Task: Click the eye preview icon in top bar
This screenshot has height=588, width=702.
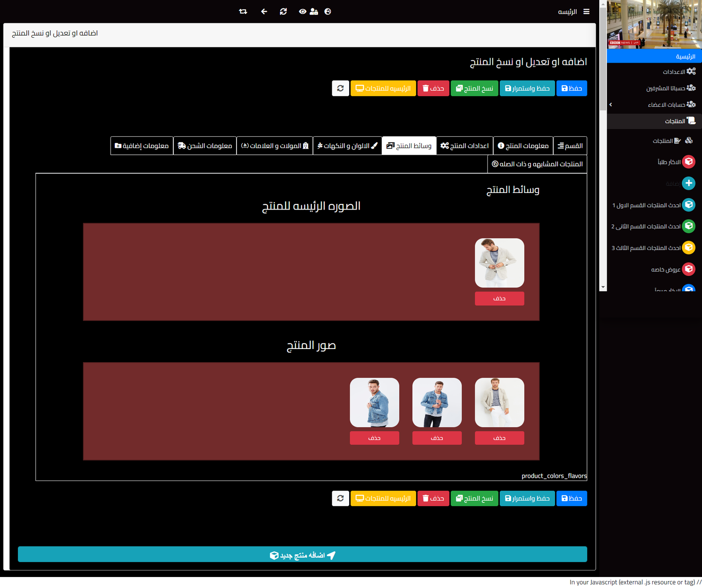Action: pos(302,12)
